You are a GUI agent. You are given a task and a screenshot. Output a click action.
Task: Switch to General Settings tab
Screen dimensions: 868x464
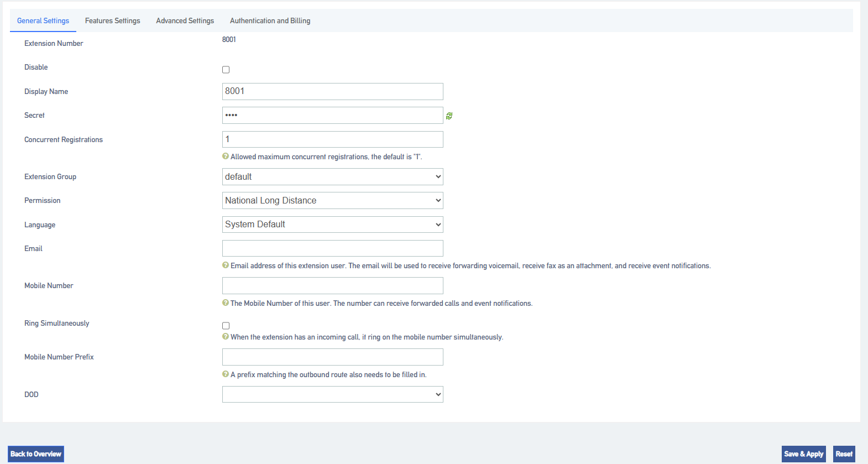tap(43, 21)
